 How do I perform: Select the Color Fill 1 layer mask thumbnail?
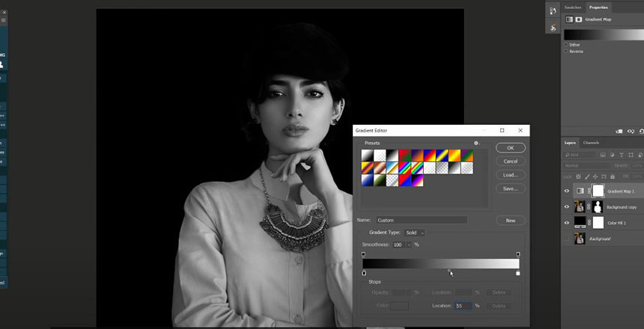[x=598, y=222]
